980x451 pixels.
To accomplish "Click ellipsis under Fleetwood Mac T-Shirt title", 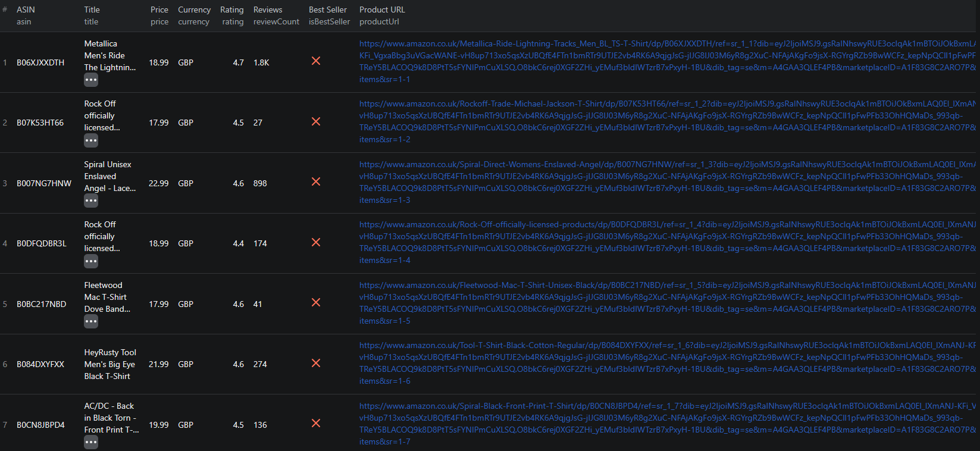I will 90,321.
